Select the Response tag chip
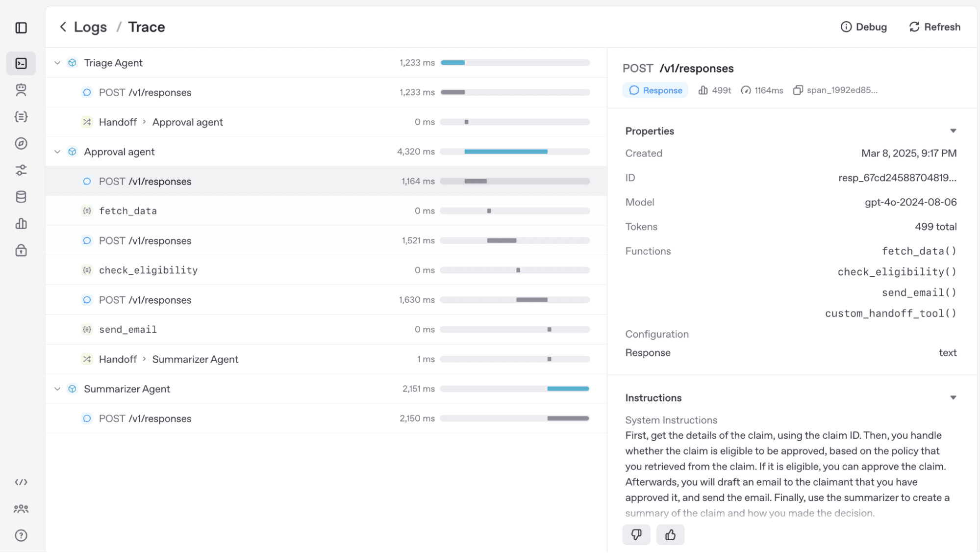This screenshot has width=980, height=553. point(655,90)
